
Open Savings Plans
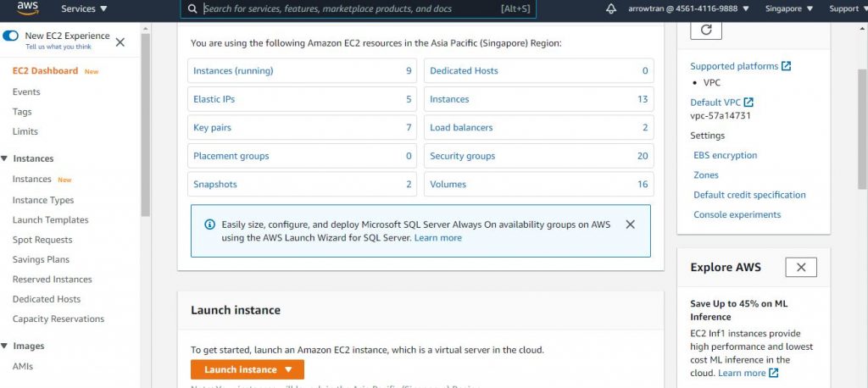[41, 259]
